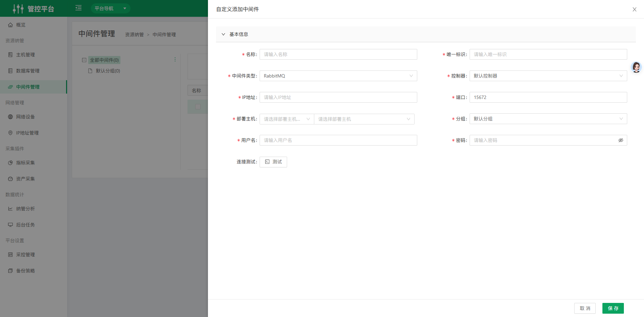Click the 中间件管理 breadcrumb text
Image resolution: width=644 pixels, height=317 pixels.
coord(164,35)
